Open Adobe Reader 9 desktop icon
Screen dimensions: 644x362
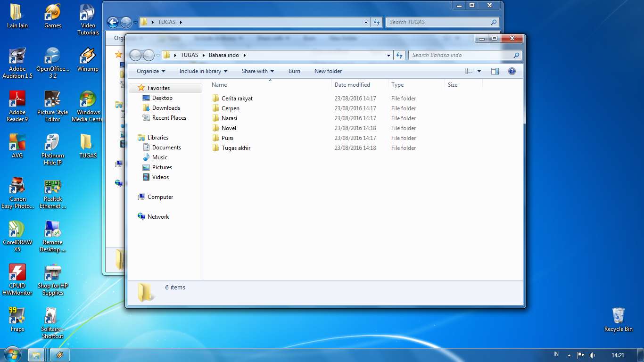point(17,106)
